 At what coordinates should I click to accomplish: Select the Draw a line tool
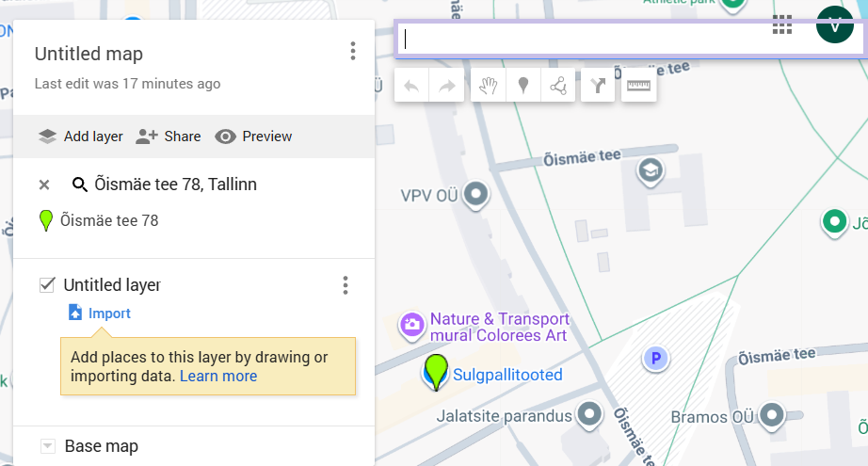click(x=558, y=87)
